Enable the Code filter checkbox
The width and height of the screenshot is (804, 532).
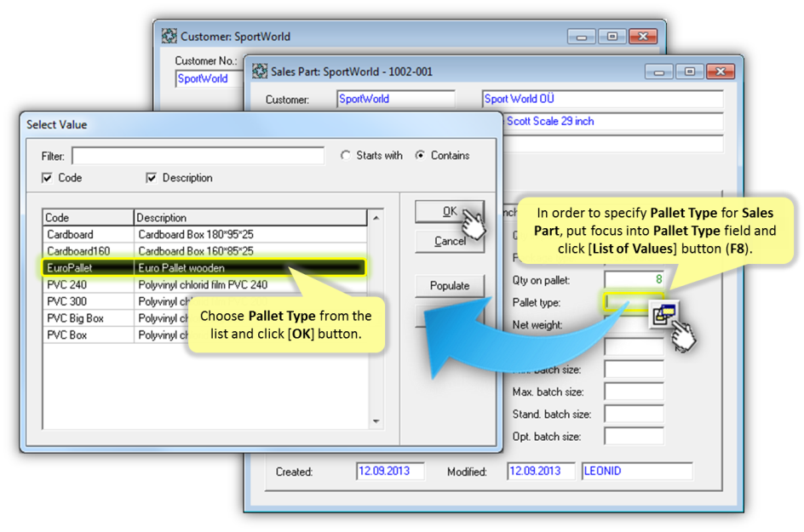pyautogui.click(x=47, y=178)
